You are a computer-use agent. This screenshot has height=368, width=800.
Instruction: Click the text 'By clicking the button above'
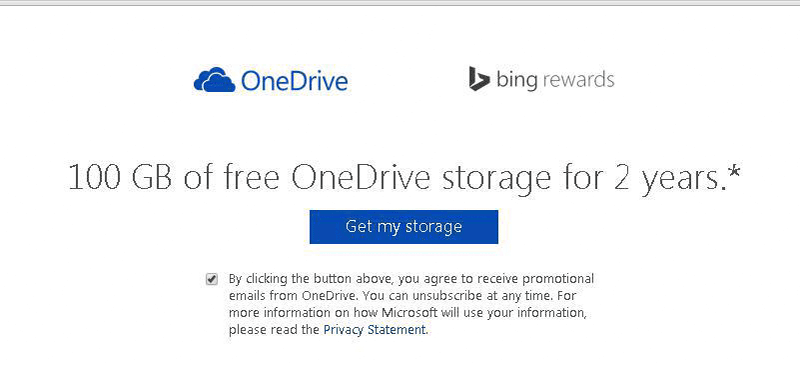pyautogui.click(x=311, y=279)
